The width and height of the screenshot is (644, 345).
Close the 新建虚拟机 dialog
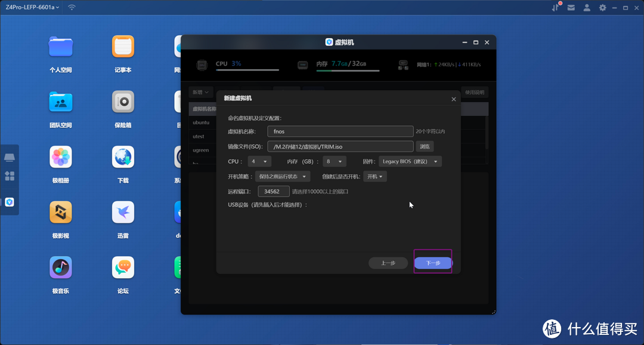tap(454, 99)
